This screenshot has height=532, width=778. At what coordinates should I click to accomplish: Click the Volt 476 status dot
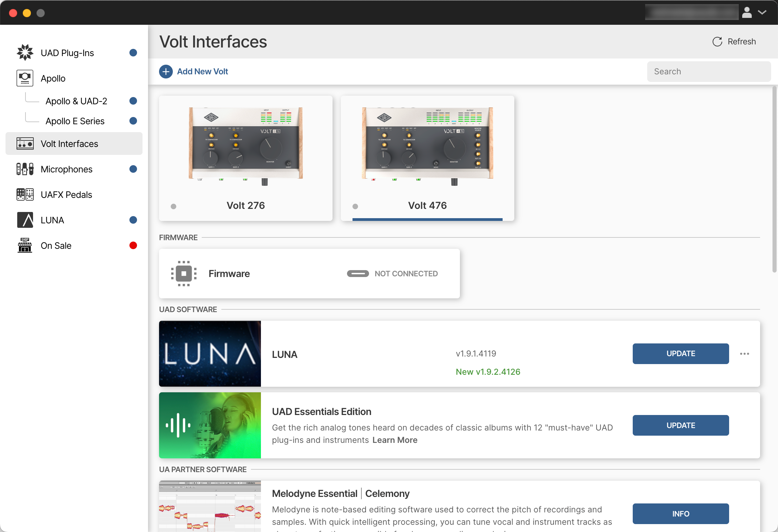[355, 206]
